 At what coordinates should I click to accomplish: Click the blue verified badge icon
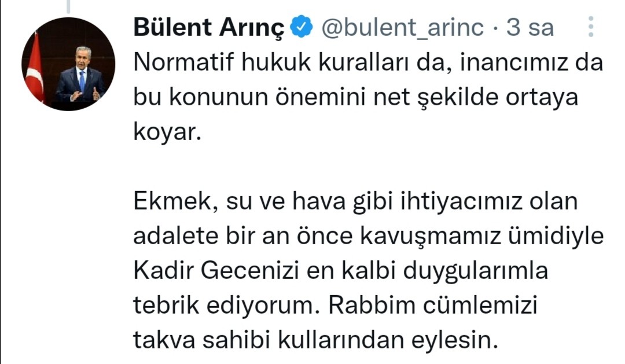[304, 27]
